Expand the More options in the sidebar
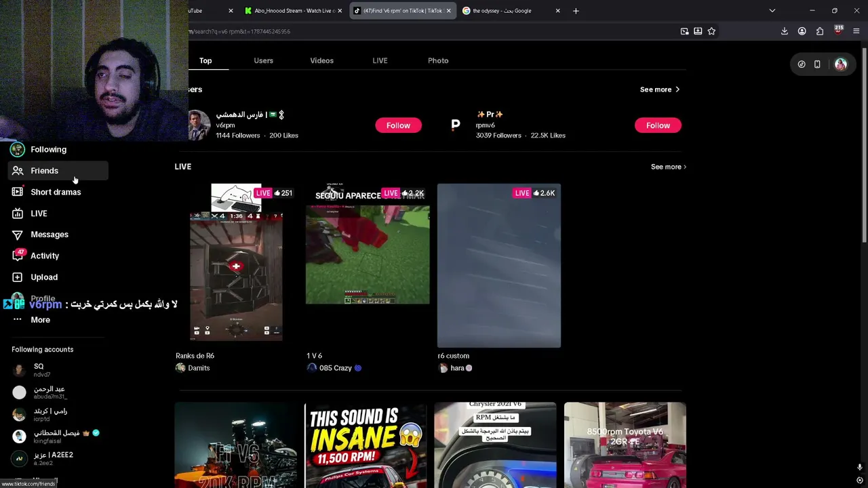The image size is (868, 488). click(40, 320)
